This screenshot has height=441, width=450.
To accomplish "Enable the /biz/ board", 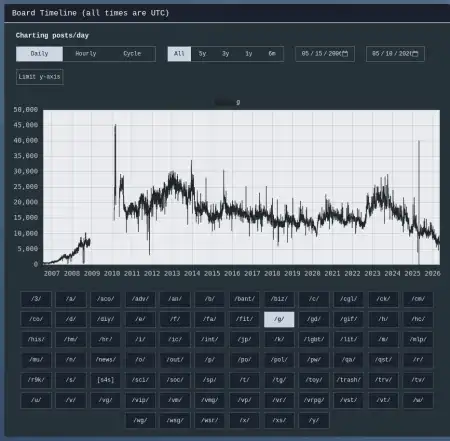I will click(279, 299).
